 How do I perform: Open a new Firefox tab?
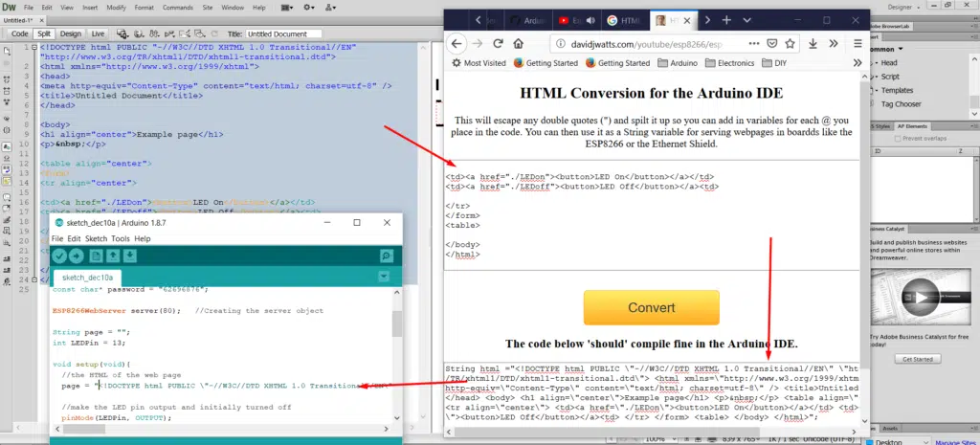pyautogui.click(x=726, y=20)
